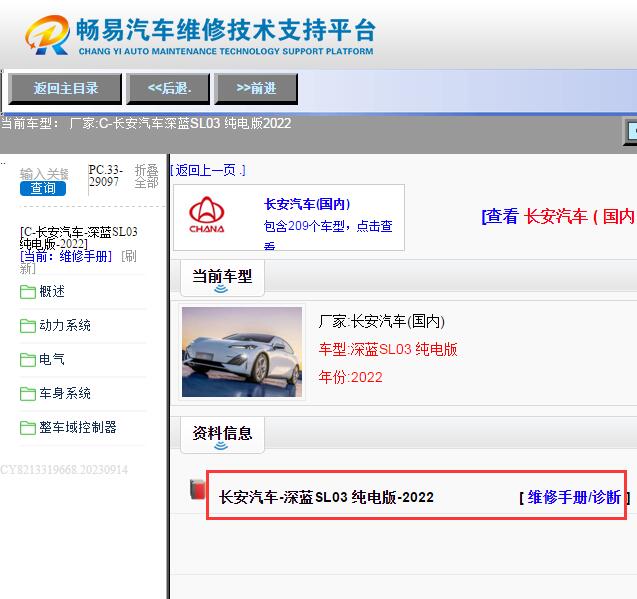Image resolution: width=637 pixels, height=599 pixels.
Task: Click the PC.33-29097 label
Action: tap(105, 176)
